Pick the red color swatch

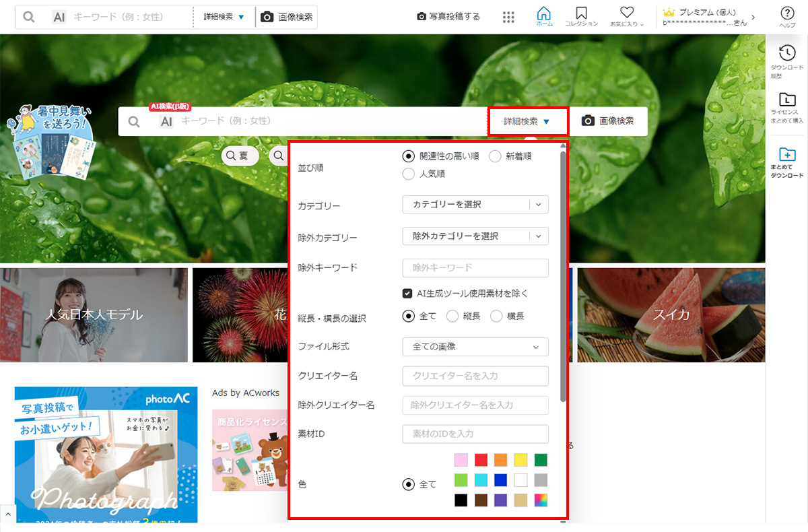(x=481, y=460)
